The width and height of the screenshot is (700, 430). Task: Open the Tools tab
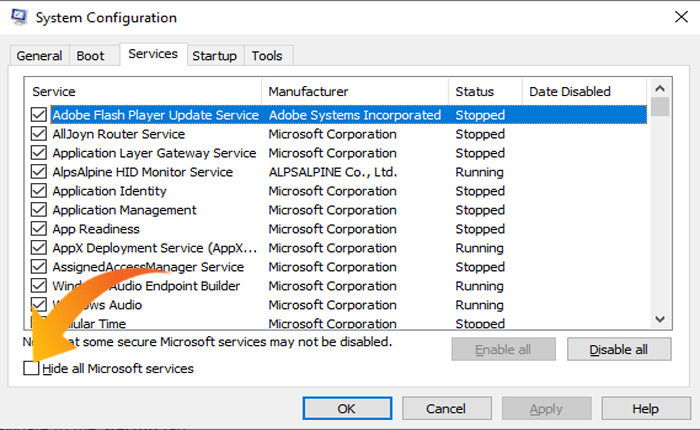[267, 56]
